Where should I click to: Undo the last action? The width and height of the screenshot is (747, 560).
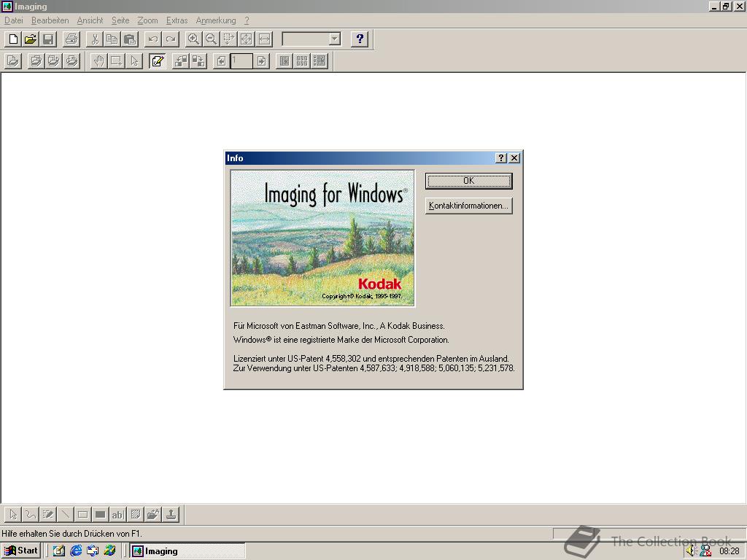pos(153,39)
